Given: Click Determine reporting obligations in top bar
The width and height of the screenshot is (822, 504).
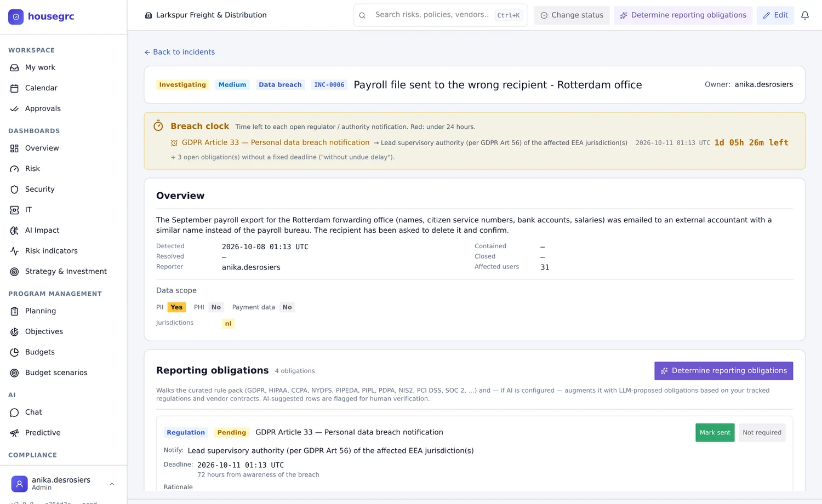Looking at the screenshot, I should tap(683, 15).
